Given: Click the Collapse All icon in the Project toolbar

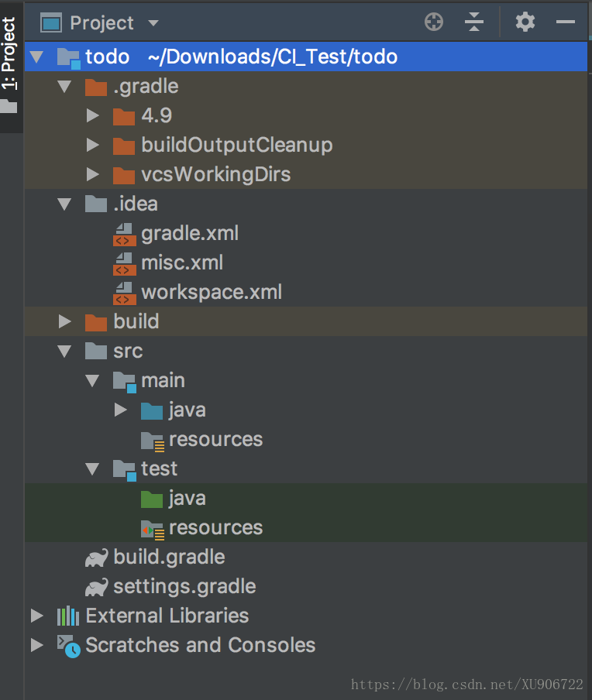Looking at the screenshot, I should [474, 22].
